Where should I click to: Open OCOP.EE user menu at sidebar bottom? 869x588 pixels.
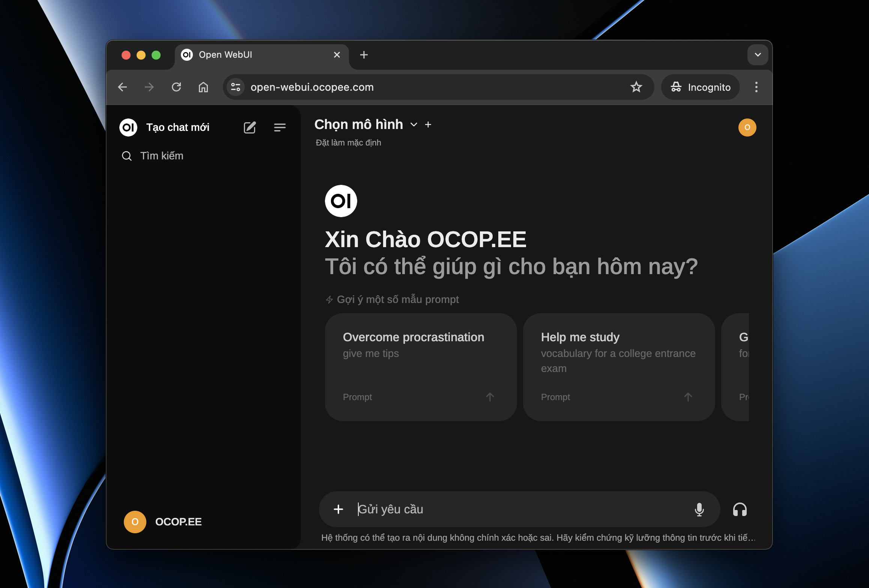203,522
